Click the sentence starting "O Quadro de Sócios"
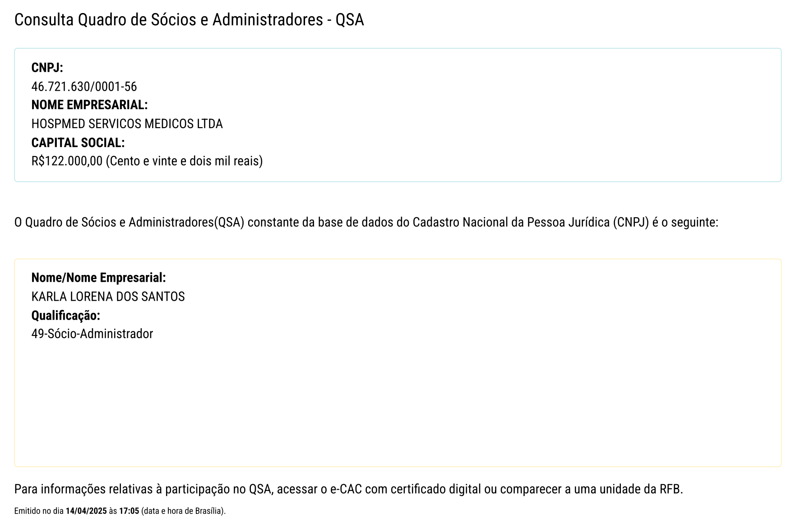The image size is (800, 532). point(365,223)
